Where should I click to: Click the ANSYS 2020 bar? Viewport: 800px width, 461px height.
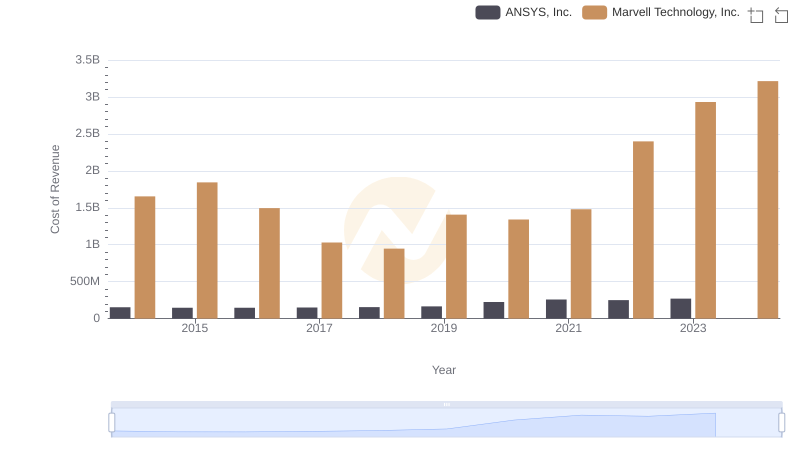tap(493, 310)
